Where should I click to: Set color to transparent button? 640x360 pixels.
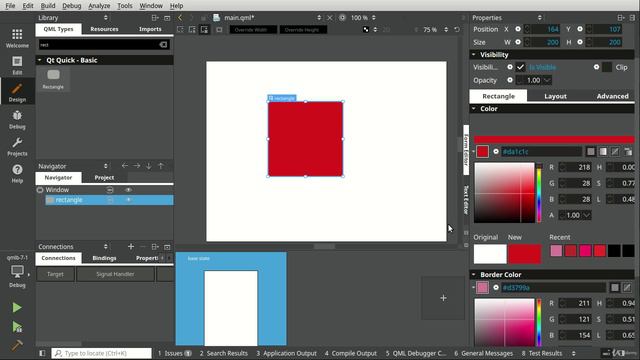pos(615,151)
